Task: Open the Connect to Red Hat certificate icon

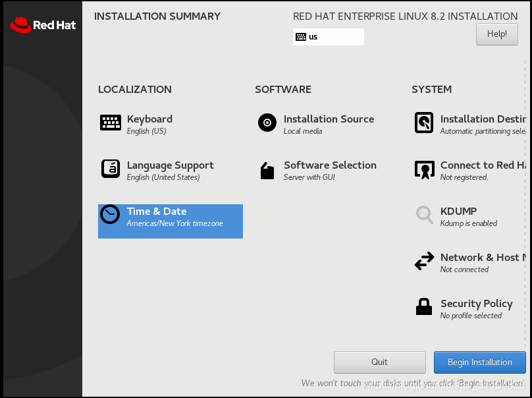Action: pos(425,169)
